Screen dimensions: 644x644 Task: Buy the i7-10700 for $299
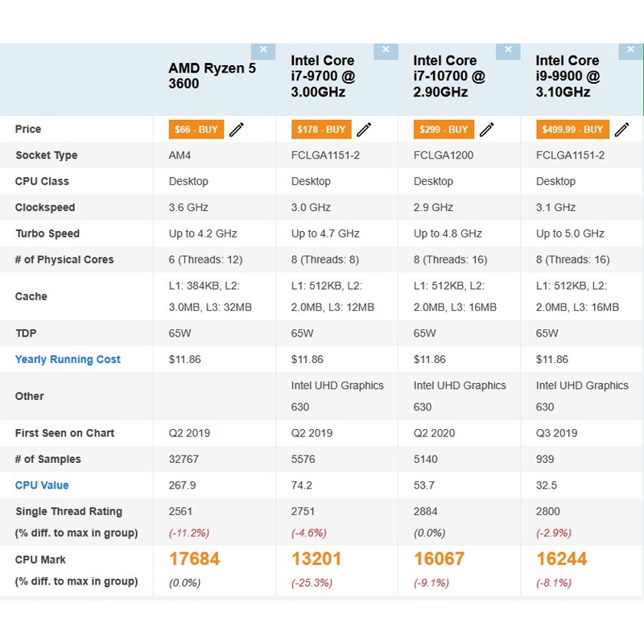[x=444, y=130]
